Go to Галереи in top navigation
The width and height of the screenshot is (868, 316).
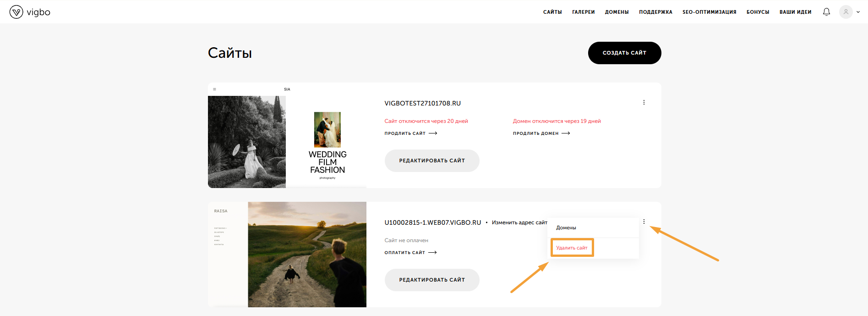pyautogui.click(x=583, y=12)
